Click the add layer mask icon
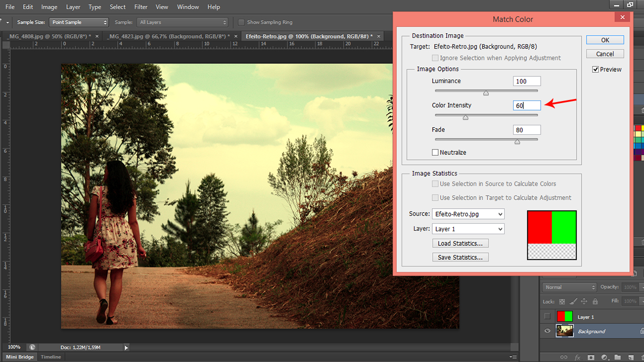Viewport: 644px width, 362px height. tap(591, 357)
